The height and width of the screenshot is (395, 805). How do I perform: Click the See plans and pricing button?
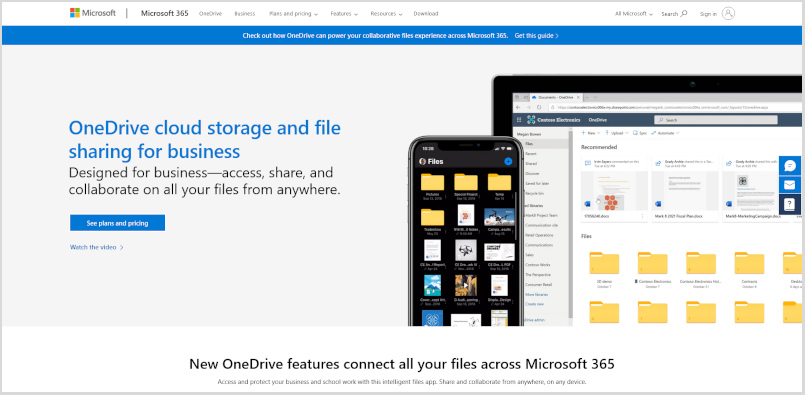pyautogui.click(x=117, y=223)
